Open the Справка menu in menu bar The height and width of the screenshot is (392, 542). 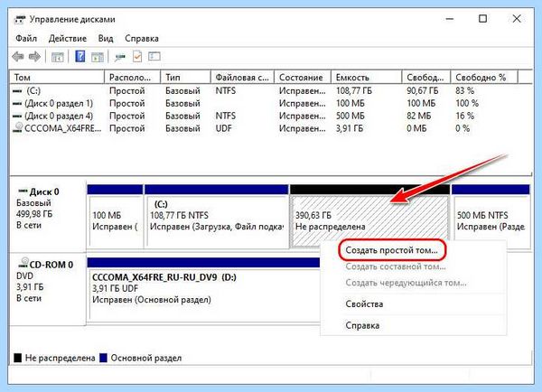142,38
